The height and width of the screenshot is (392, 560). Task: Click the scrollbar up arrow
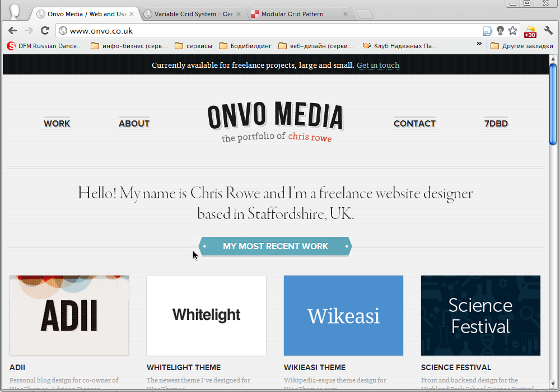pos(553,59)
